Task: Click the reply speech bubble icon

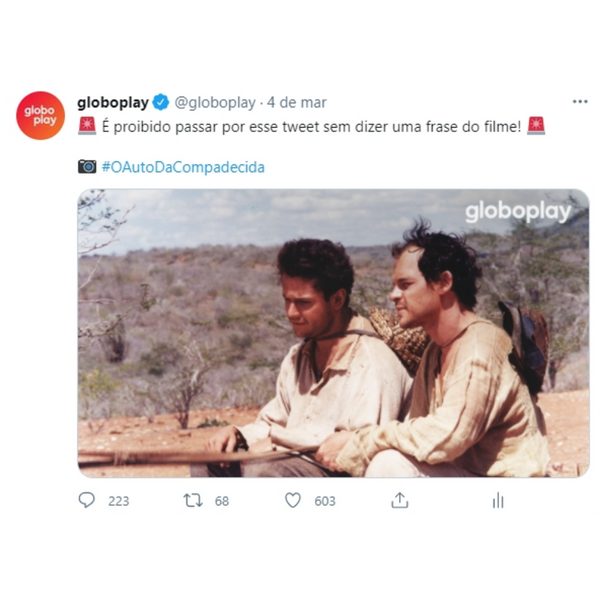Action: coord(86,500)
